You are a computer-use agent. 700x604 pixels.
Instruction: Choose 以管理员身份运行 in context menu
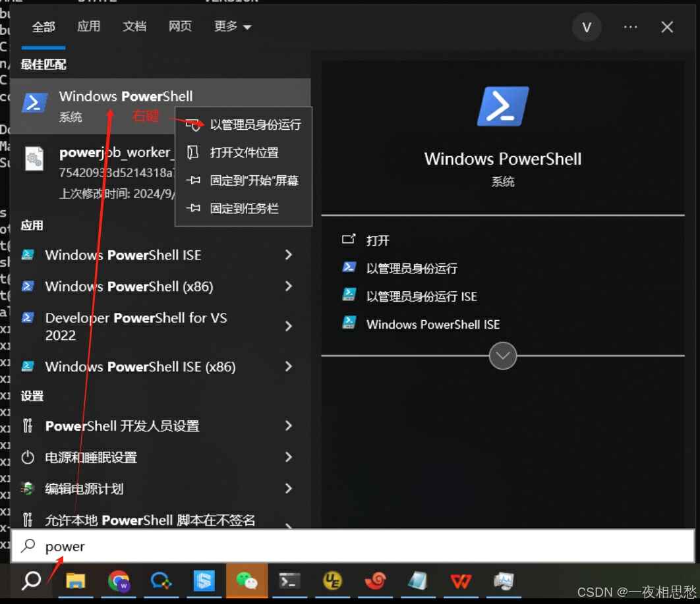(x=243, y=125)
